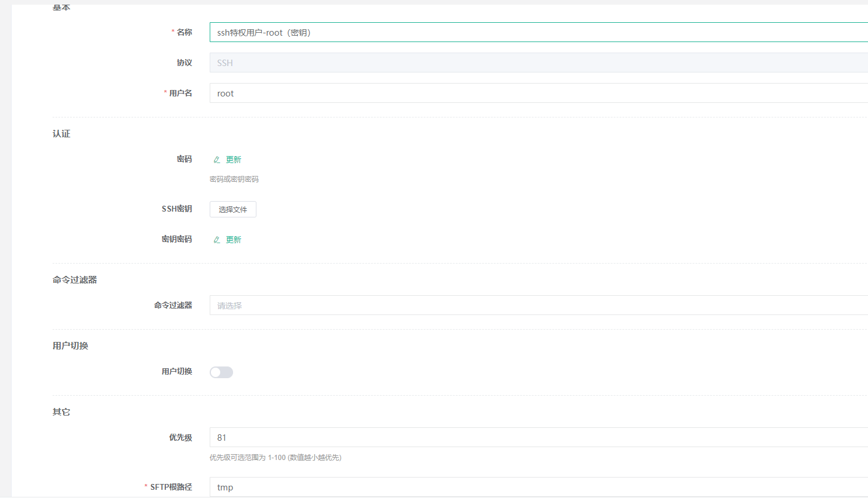
Task: Click the SSH密钥 field label
Action: (176, 209)
